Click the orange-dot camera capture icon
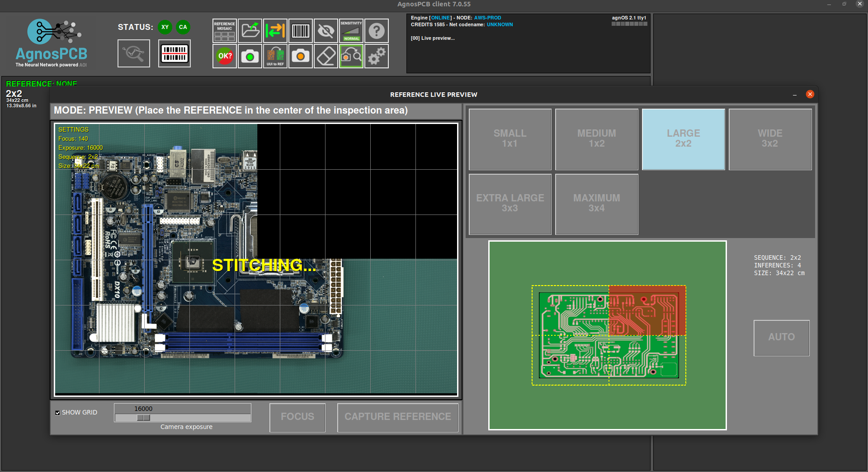The height and width of the screenshot is (472, 868). point(301,56)
